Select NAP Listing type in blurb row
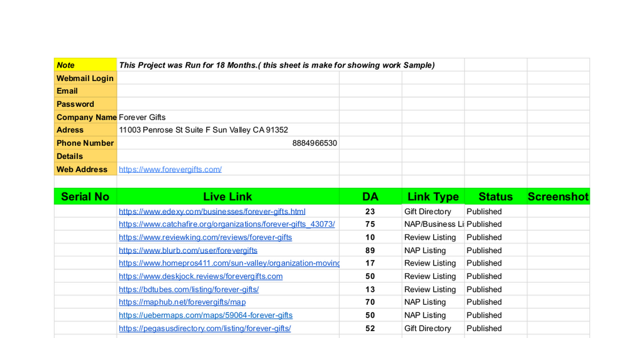This screenshot has height=338, width=644. [x=433, y=251]
